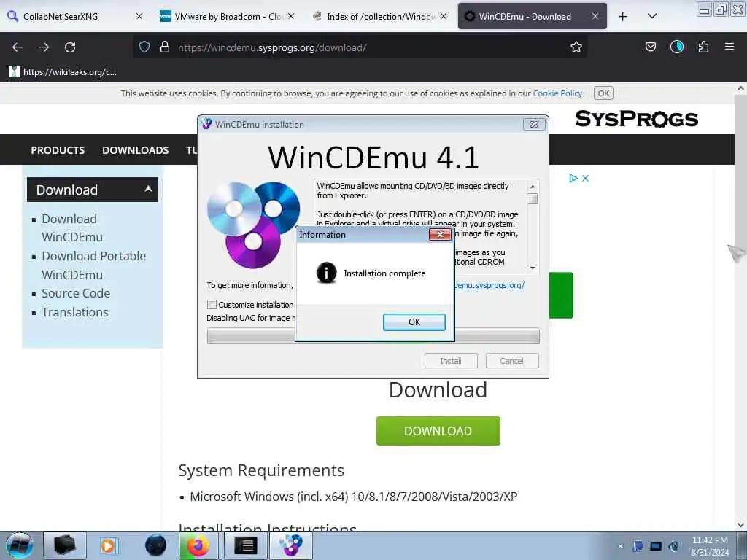This screenshot has width=747, height=560.
Task: Open the Translations sidebar link
Action: pos(75,312)
